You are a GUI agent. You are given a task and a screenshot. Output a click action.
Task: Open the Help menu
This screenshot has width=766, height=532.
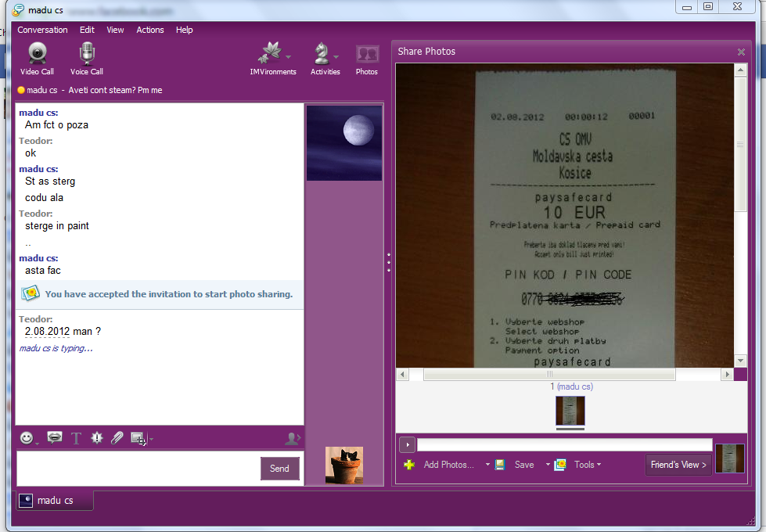pos(184,30)
